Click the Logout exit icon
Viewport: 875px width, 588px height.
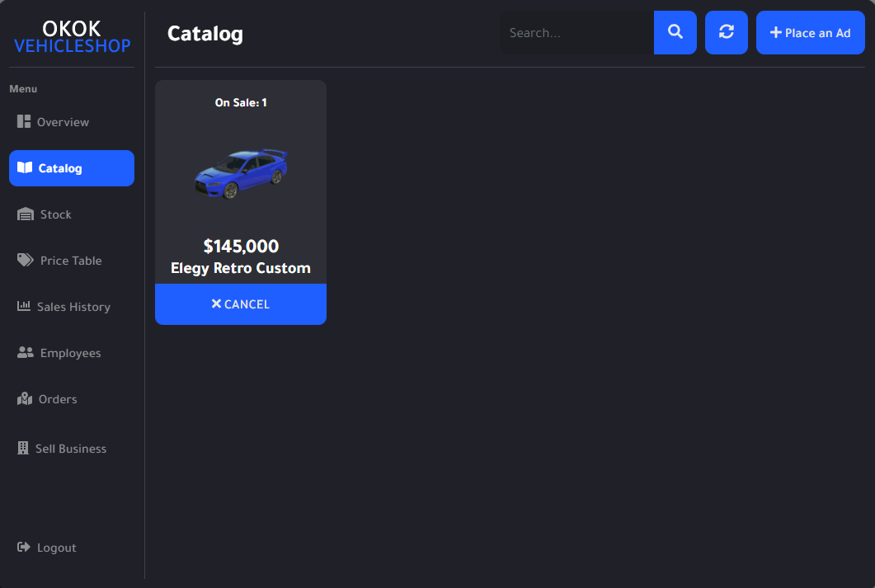point(24,548)
